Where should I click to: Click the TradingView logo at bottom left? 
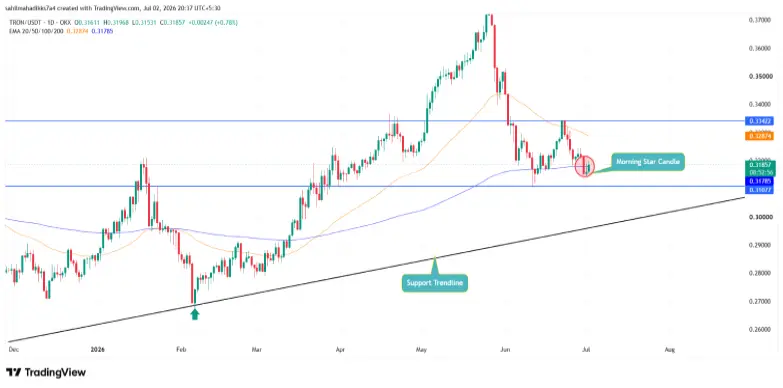point(46,373)
